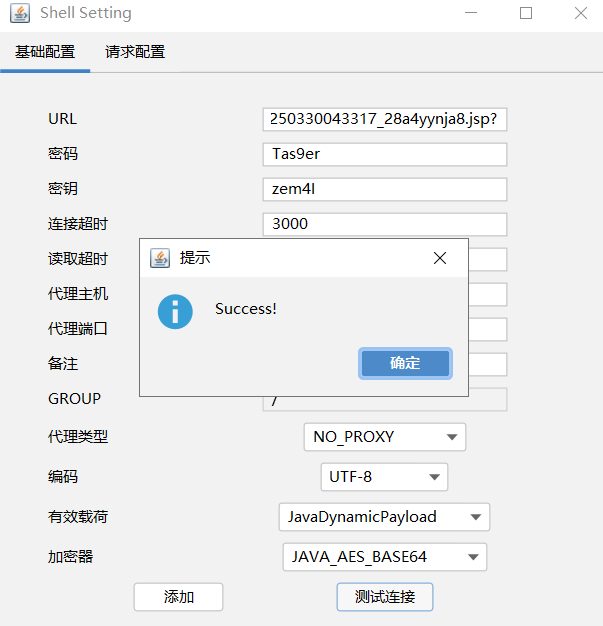The width and height of the screenshot is (603, 626).
Task: Maximize the Shell Setting window
Action: [x=526, y=14]
